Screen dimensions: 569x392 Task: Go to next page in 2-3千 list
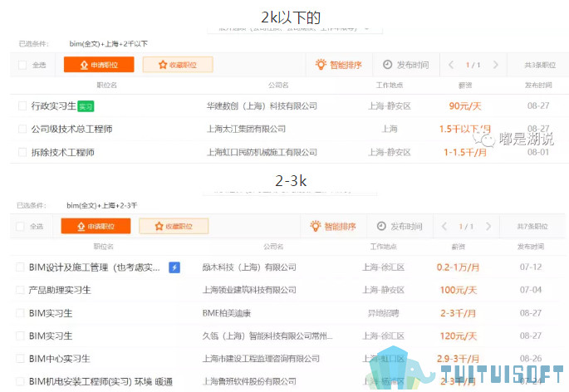[x=488, y=227]
